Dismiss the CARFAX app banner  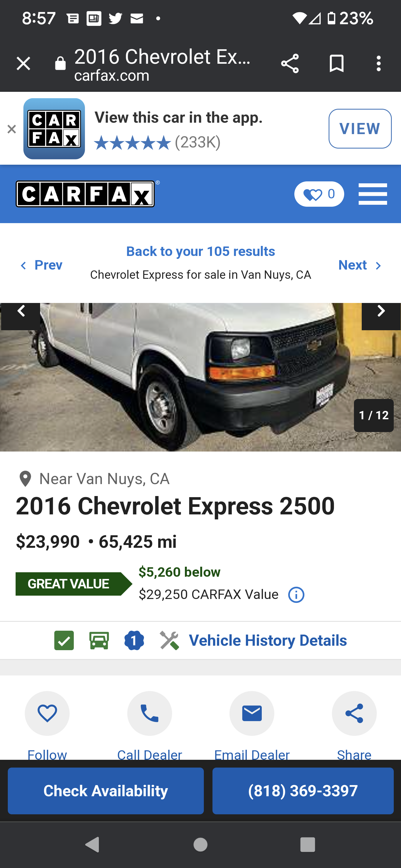point(11,129)
